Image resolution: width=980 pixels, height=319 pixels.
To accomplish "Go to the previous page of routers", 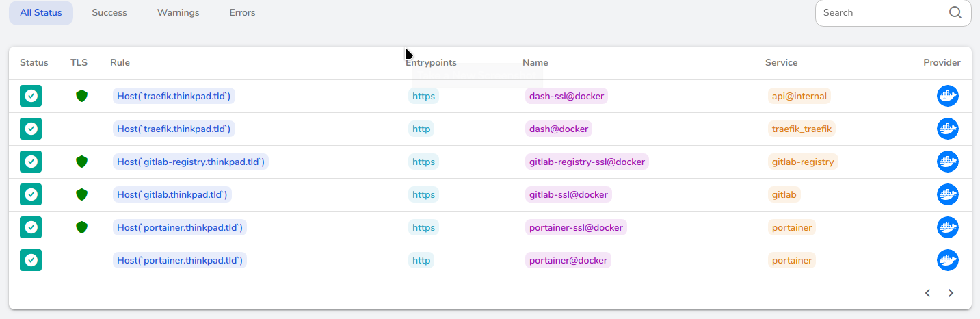I will point(928,293).
